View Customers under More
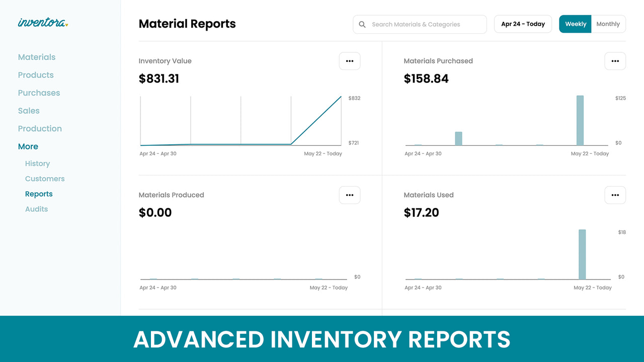Screen dimensions: 644x362 [x=45, y=178]
